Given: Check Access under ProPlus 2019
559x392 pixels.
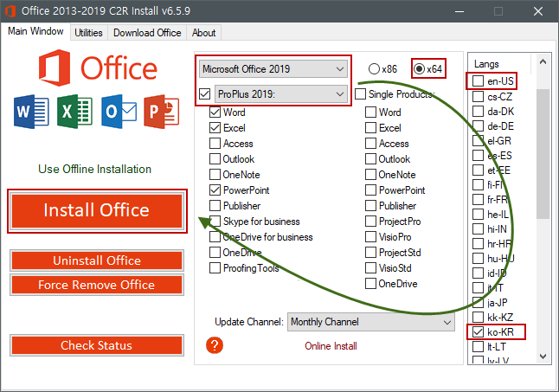Looking at the screenshot, I should [x=215, y=144].
